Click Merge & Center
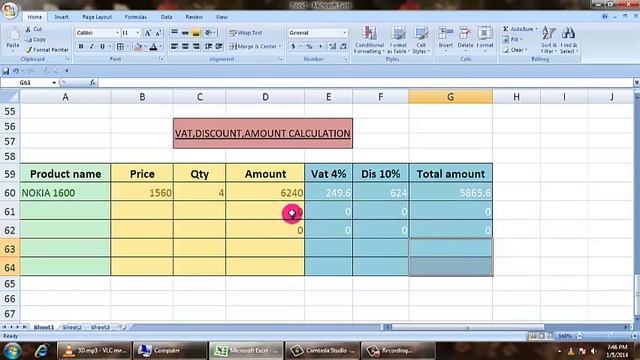Viewport: 640px width, 360px height. point(253,47)
